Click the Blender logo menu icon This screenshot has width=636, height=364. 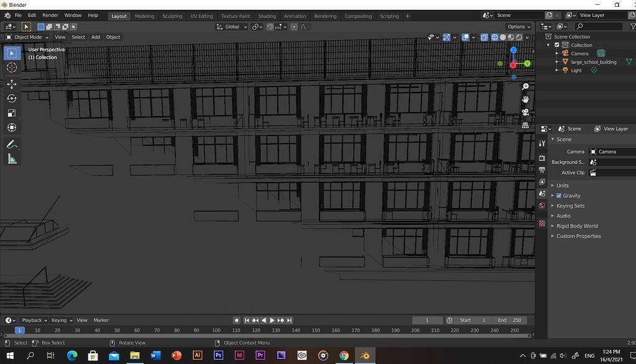pos(7,16)
